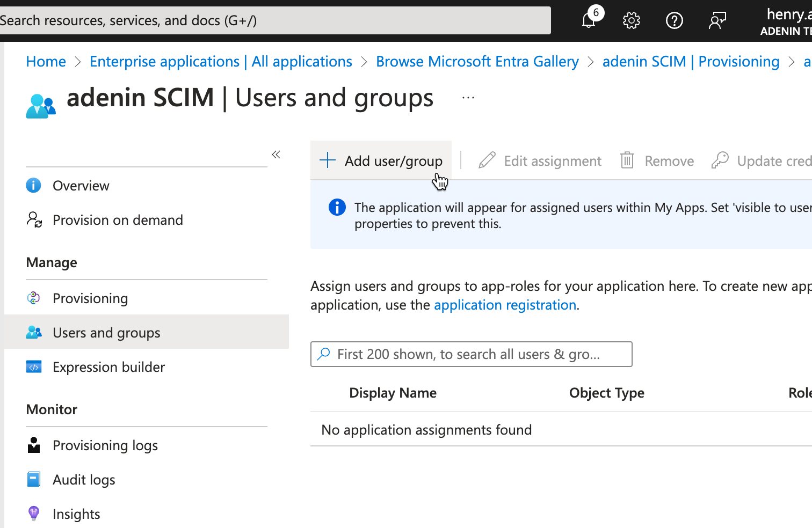Go to Home breadcrumb link
This screenshot has width=812, height=528.
point(46,62)
